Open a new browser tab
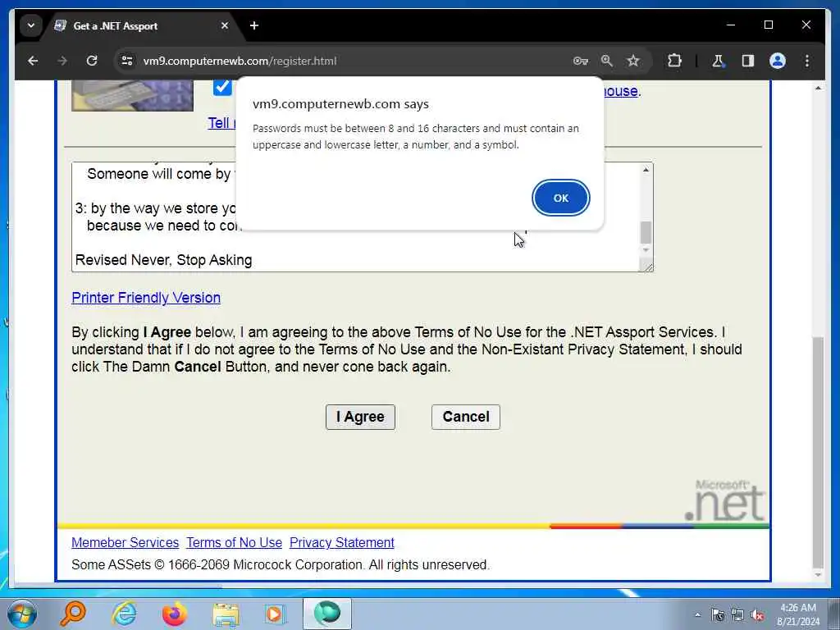840x630 pixels. pyautogui.click(x=254, y=25)
